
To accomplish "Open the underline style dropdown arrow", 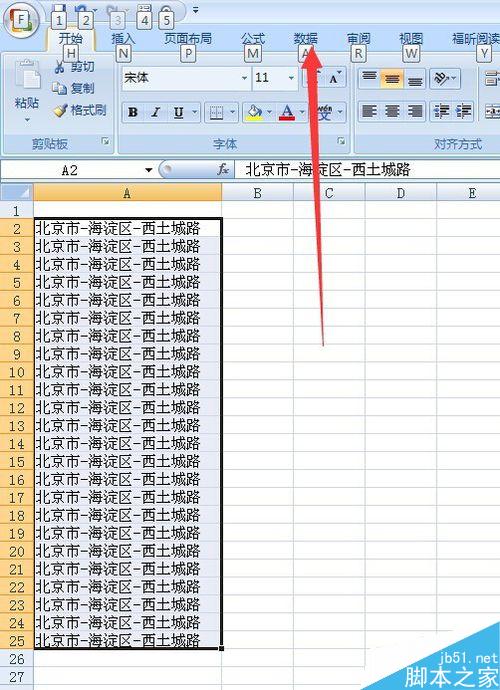I will 194,113.
